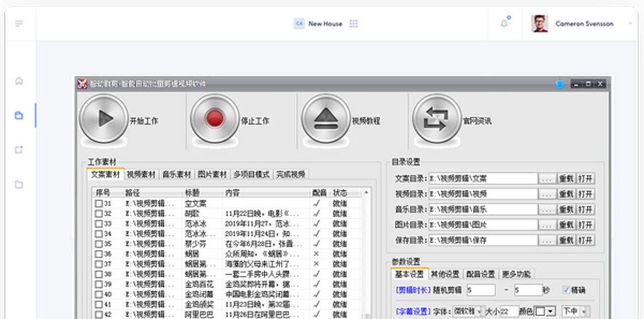Open the 下中 subtitle position dropdown
The width and height of the screenshot is (644, 319).
[x=584, y=311]
